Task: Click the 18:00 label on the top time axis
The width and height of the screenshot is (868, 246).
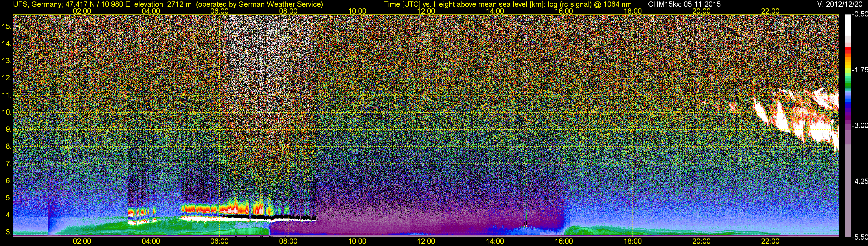Action: coord(632,11)
